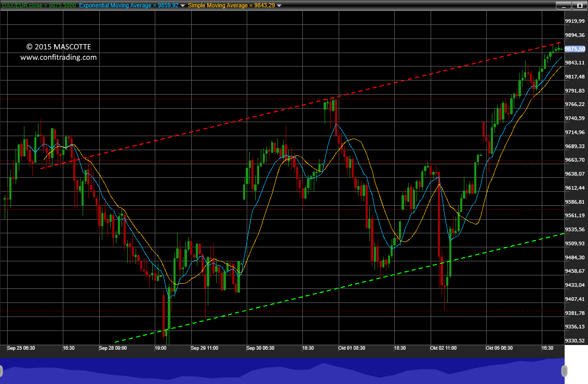Select the highlighted current price 9875,50

click(x=575, y=49)
